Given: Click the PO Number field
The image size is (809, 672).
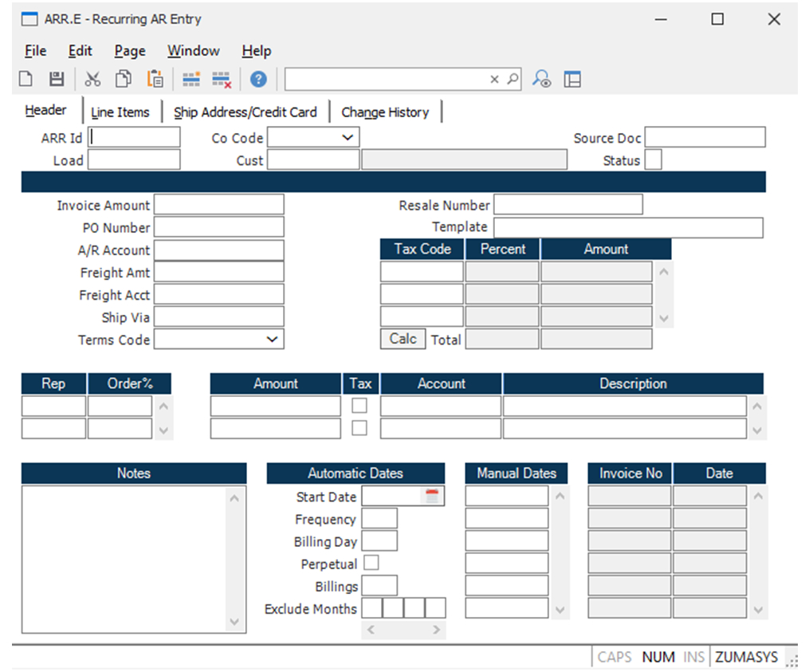Looking at the screenshot, I should click(x=218, y=227).
